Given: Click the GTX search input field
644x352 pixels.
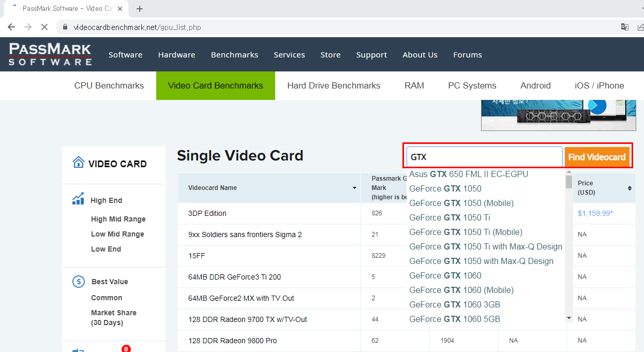Looking at the screenshot, I should (485, 157).
